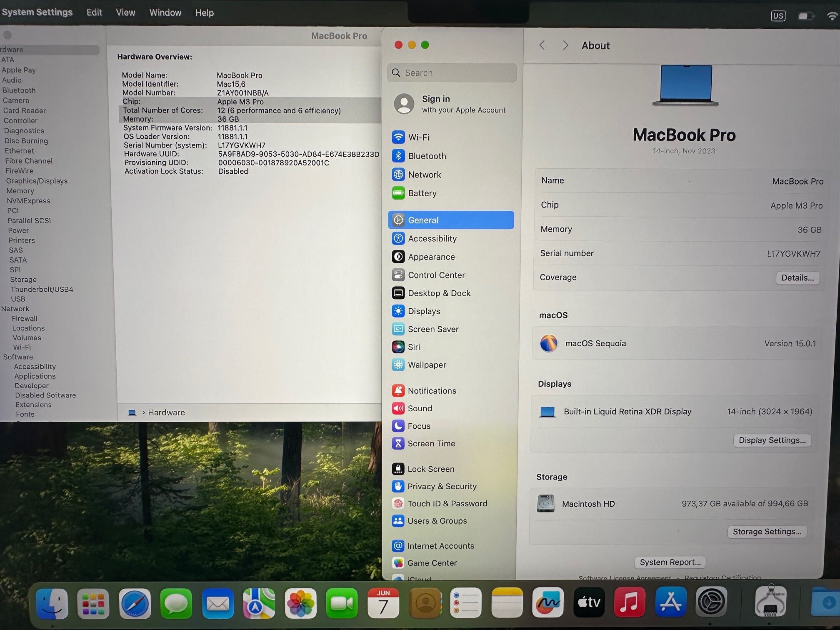
Task: Launch Music app from the Dock
Action: coord(630,602)
